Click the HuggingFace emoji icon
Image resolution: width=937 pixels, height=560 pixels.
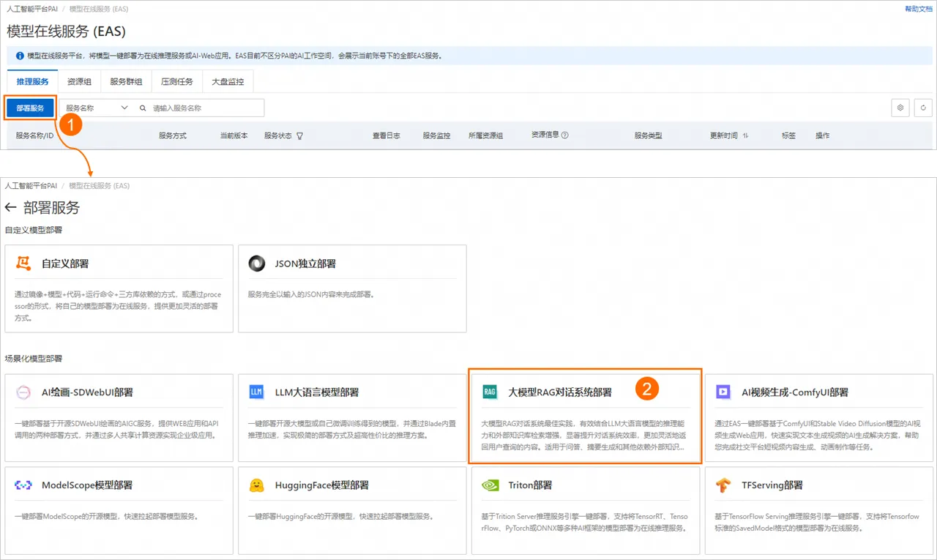(x=257, y=485)
